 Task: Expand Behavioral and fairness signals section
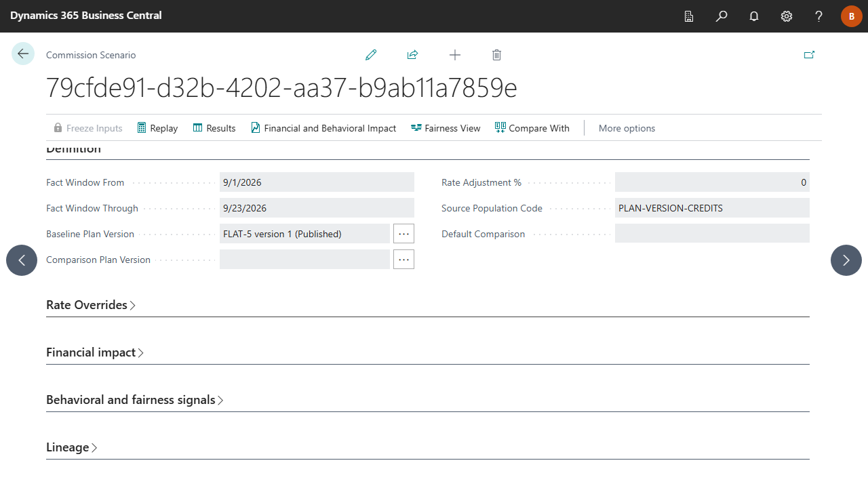135,400
